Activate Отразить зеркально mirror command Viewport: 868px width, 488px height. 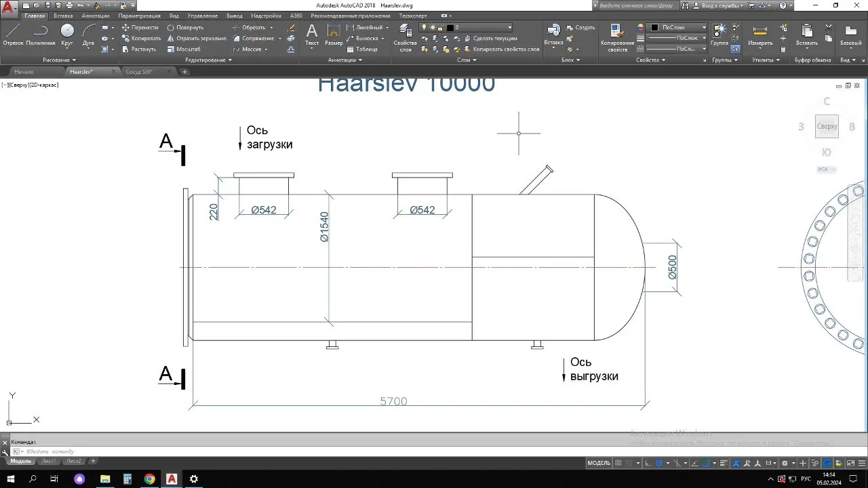197,39
